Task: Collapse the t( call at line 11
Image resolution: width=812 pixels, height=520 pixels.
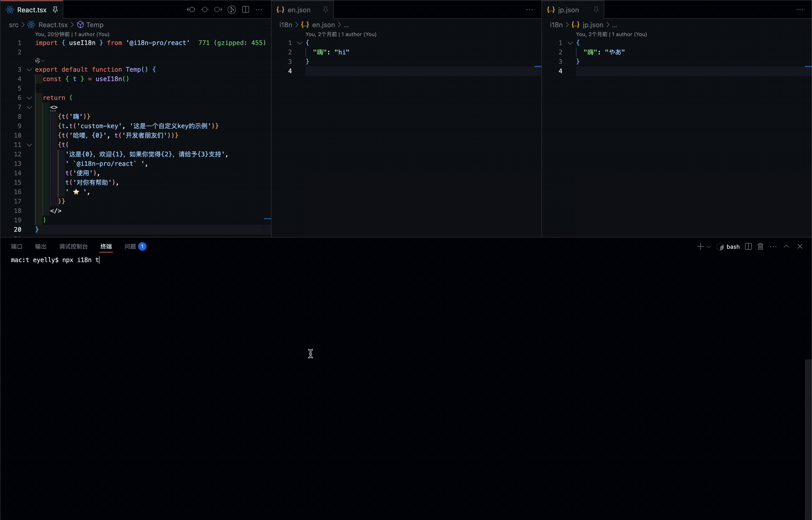Action: click(x=29, y=145)
